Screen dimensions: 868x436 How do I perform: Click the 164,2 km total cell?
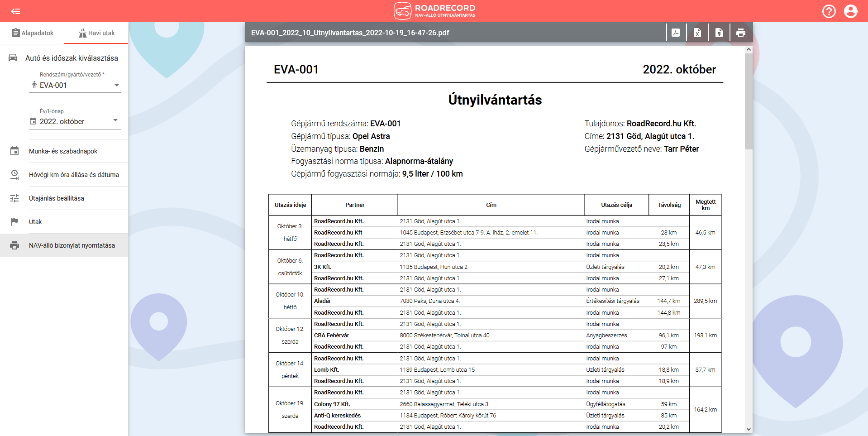click(706, 410)
